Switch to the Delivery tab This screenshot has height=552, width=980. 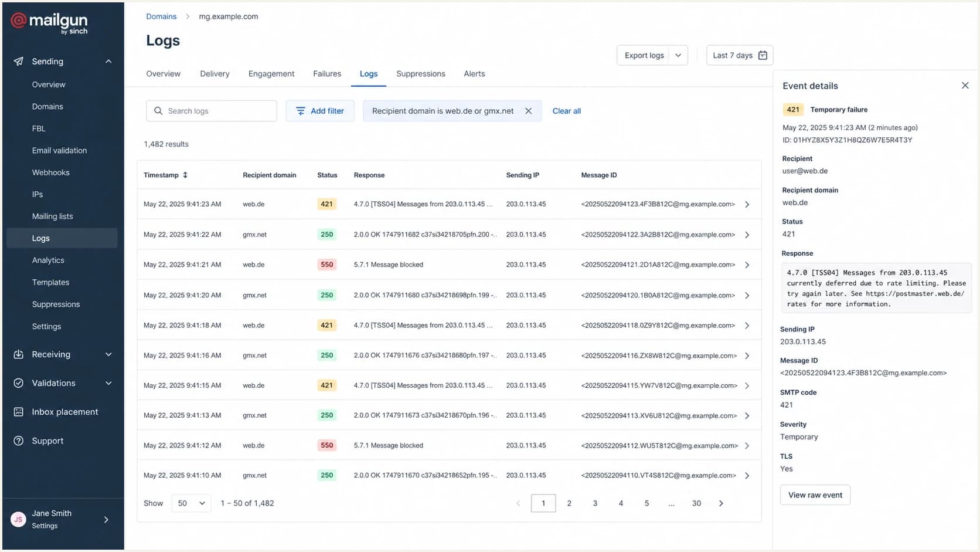(215, 74)
